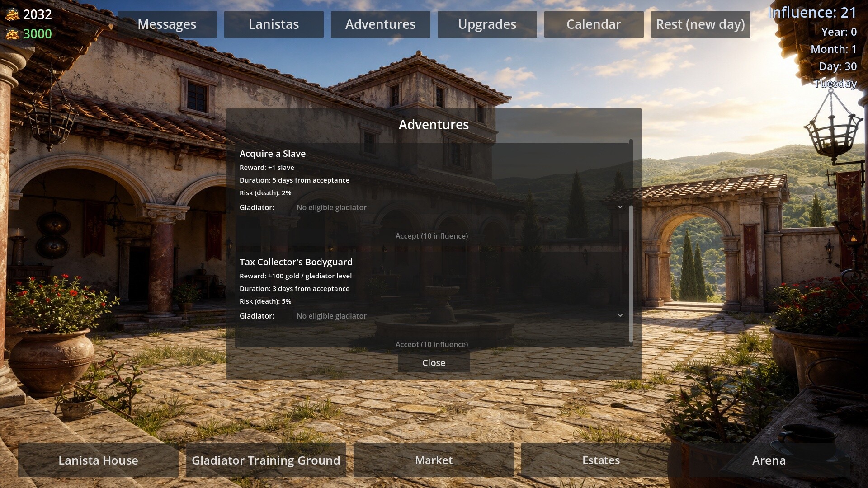Screen dimensions: 868x488
Task: Click chevron arrow in Acquire a Slave row
Action: pos(620,207)
